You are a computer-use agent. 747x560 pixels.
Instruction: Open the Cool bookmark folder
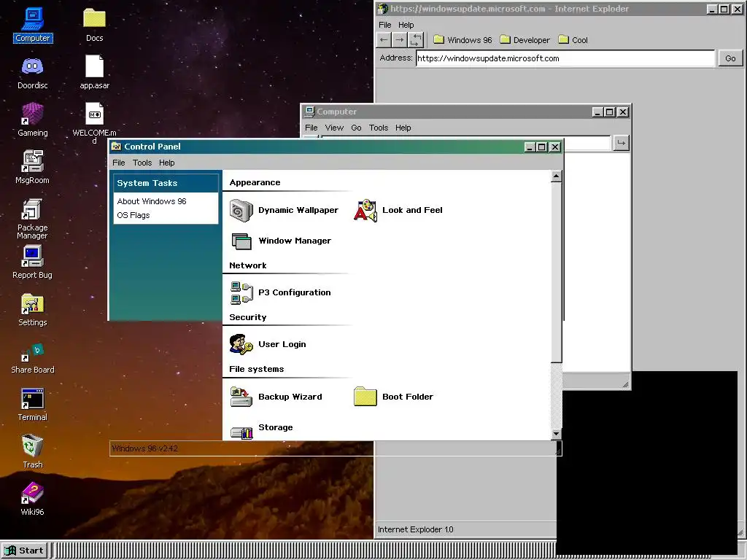(573, 40)
